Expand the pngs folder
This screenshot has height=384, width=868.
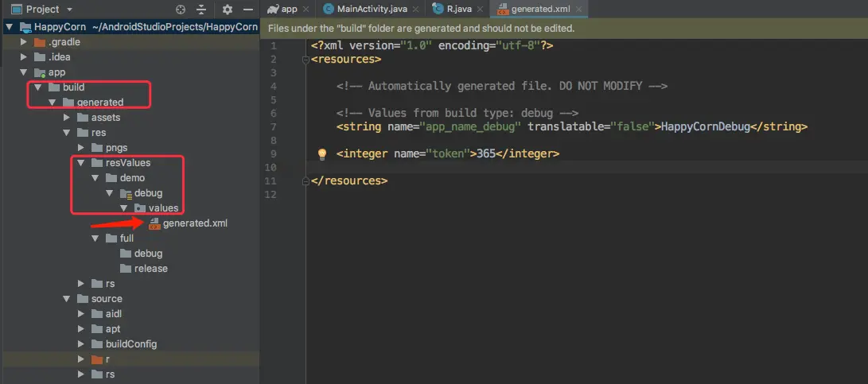click(81, 148)
